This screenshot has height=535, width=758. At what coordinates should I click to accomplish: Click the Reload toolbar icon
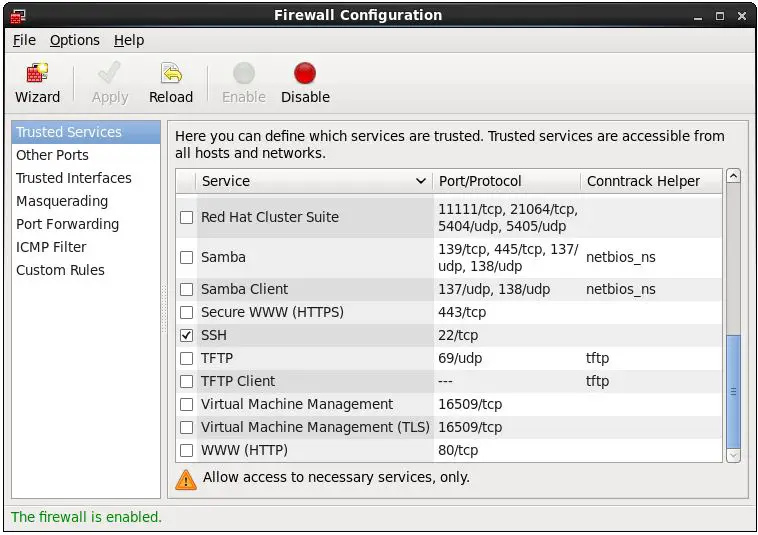point(171,83)
